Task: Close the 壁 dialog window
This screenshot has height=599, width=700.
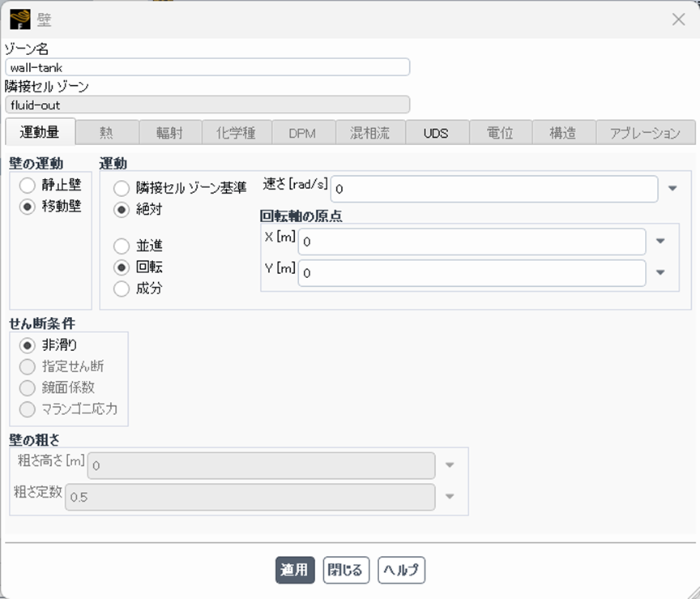Action: coord(679,19)
